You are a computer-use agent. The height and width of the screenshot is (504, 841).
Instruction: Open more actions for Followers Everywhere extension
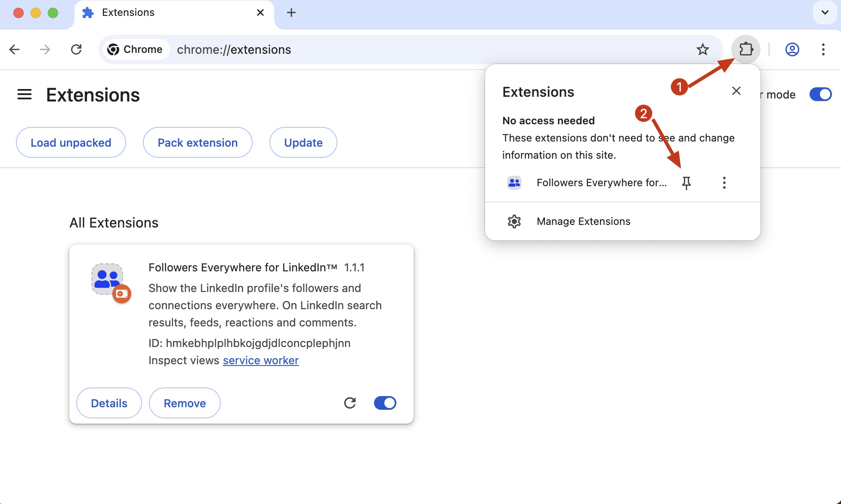tap(724, 183)
